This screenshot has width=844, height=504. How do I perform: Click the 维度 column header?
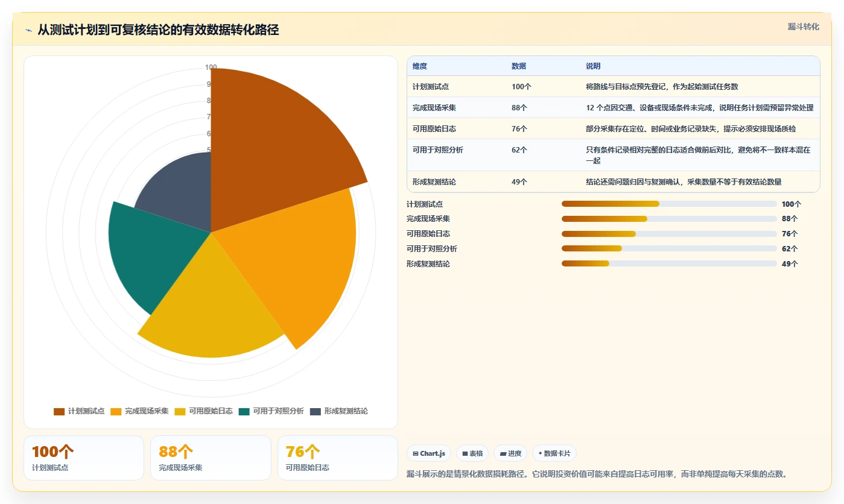[420, 66]
